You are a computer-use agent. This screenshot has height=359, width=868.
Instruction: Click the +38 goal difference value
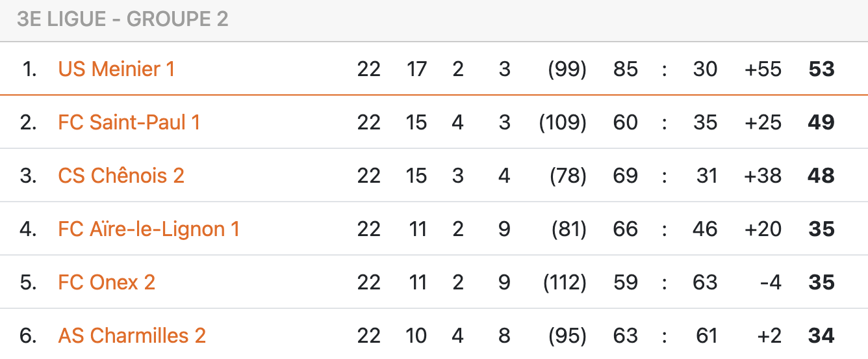pyautogui.click(x=763, y=176)
